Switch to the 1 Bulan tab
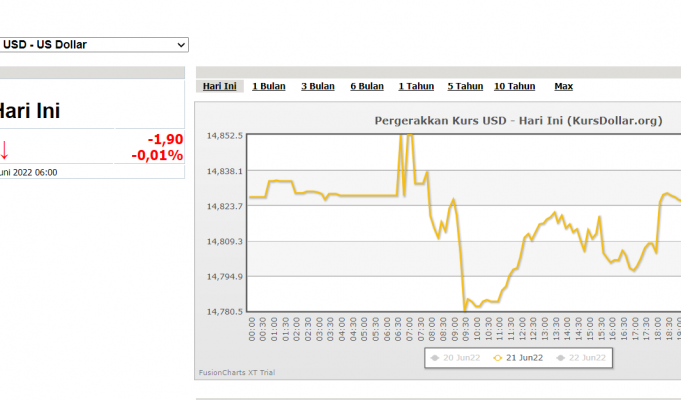The image size is (681, 400). 268,86
